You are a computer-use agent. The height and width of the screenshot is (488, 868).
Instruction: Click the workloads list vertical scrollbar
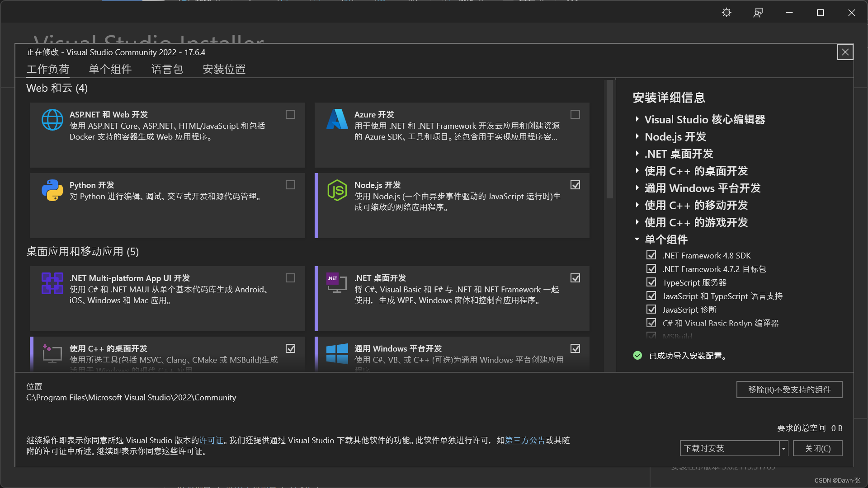click(x=609, y=139)
